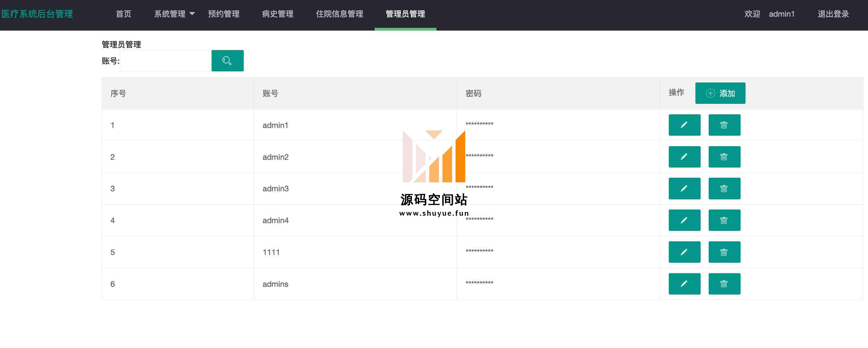This screenshot has width=868, height=348.
Task: Open 住院信息管理 menu item
Action: (339, 14)
